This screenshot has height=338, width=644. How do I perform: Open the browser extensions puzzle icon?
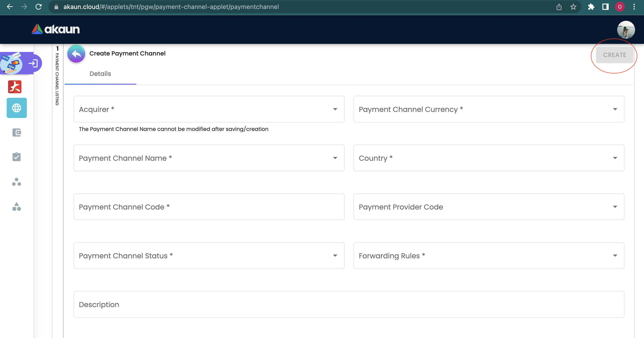point(591,7)
